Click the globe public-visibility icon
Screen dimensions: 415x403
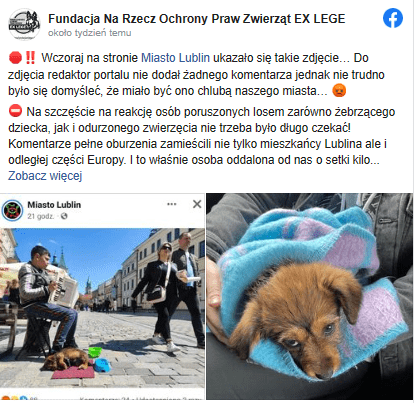pos(64,216)
